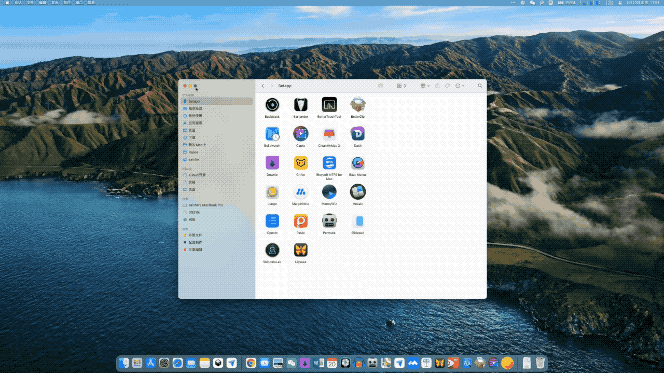Image resolution: width=664 pixels, height=373 pixels.
Task: Open the dark circular app beside Ulysses
Action: pos(272,250)
